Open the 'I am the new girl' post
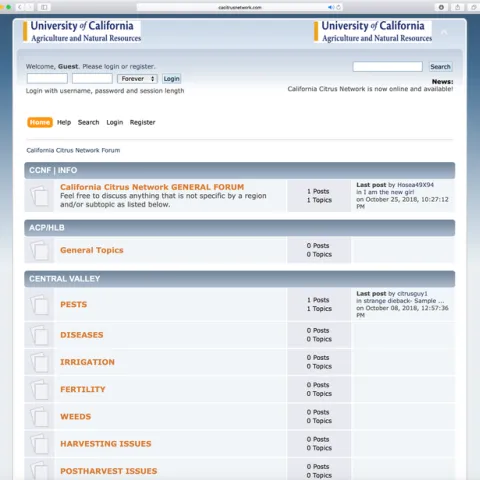This screenshot has height=480, width=480. coord(388,192)
